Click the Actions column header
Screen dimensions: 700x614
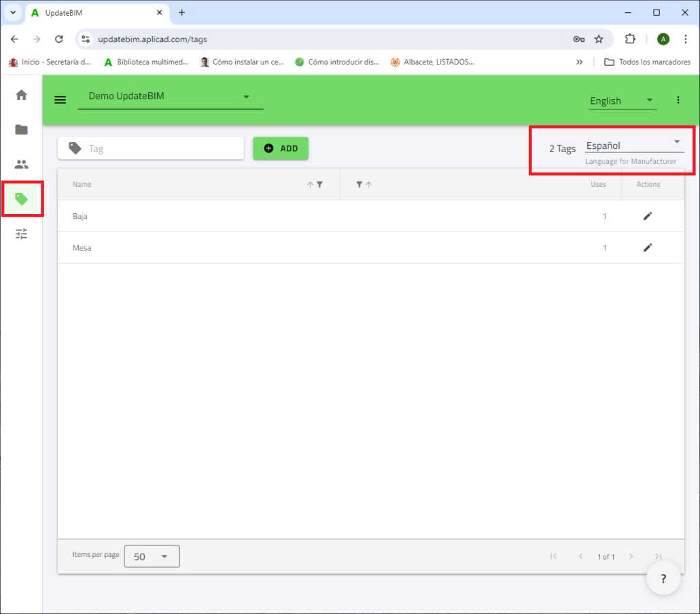648,184
